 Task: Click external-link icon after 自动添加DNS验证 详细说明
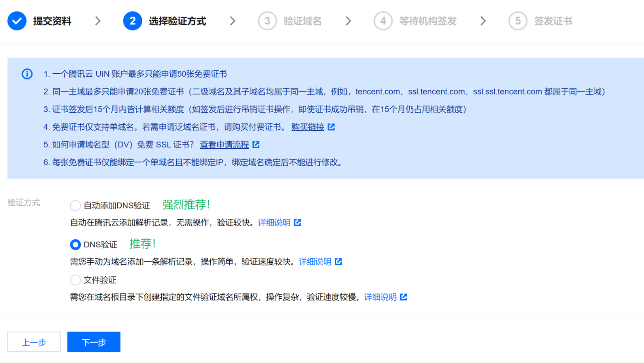298,223
